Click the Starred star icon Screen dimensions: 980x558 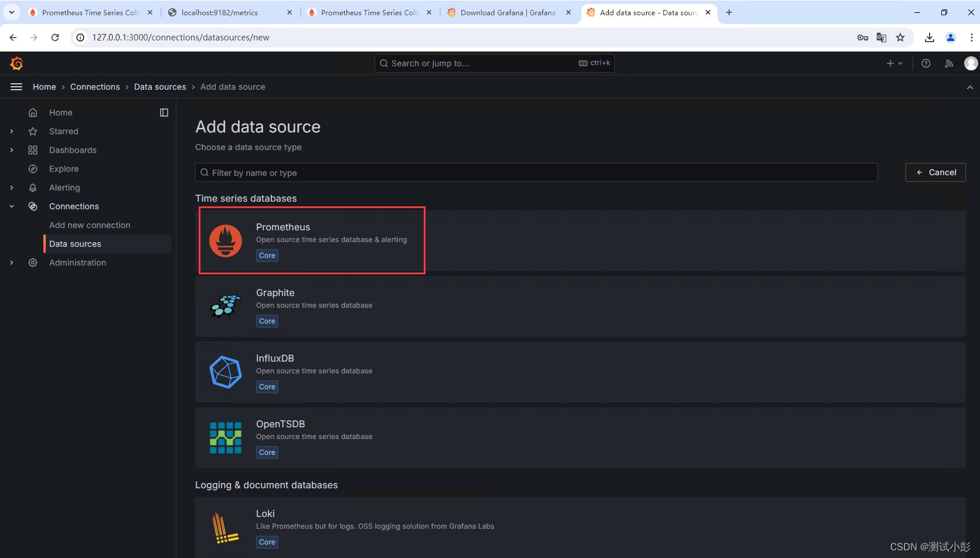click(x=33, y=131)
